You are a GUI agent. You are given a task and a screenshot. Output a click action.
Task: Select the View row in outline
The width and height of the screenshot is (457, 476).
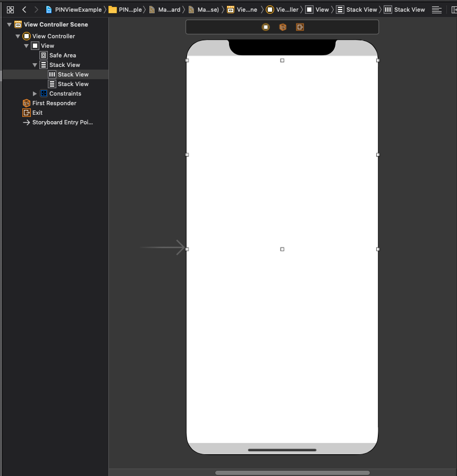pos(56,46)
